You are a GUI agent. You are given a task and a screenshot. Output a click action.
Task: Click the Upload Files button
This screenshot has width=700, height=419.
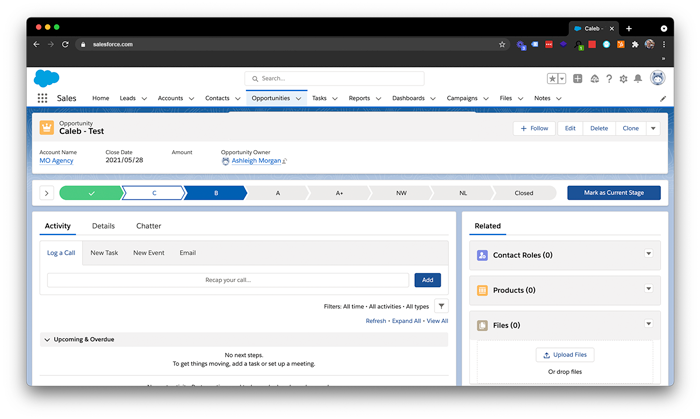[x=565, y=355]
